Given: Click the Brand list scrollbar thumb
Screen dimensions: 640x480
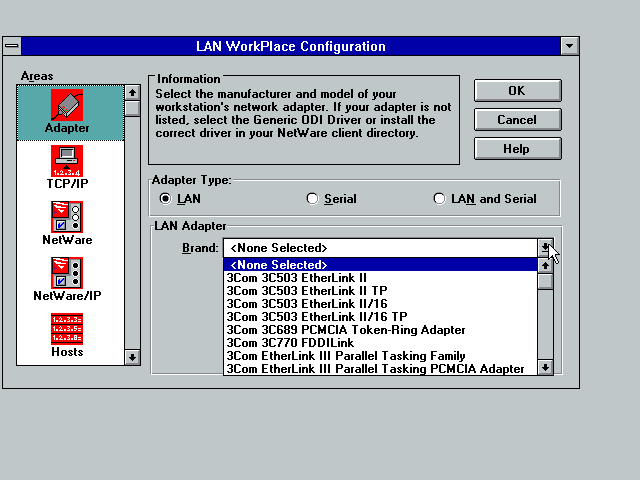Looking at the screenshot, I should [x=545, y=282].
